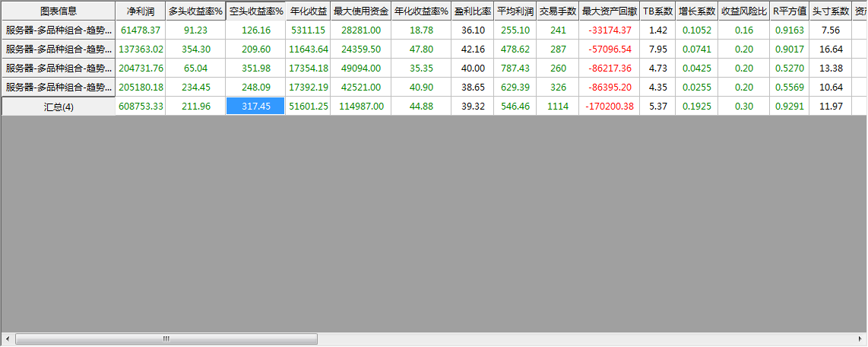Click the drawdown value -170200.38
Image resolution: width=868 pixels, height=347 pixels.
pyautogui.click(x=610, y=107)
